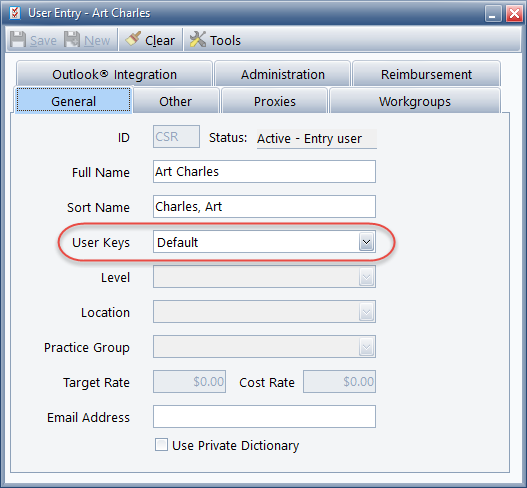Click the New floppy disk icon
The width and height of the screenshot is (527, 488).
72,40
